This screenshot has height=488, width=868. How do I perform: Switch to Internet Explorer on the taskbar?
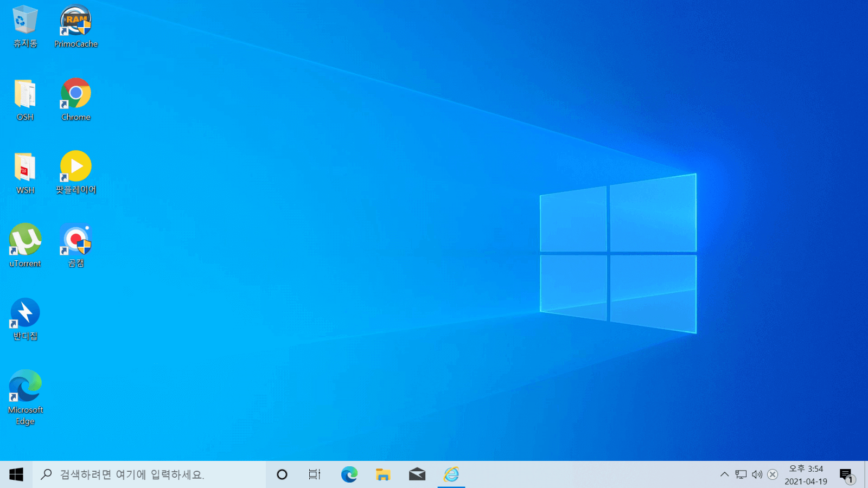click(451, 474)
